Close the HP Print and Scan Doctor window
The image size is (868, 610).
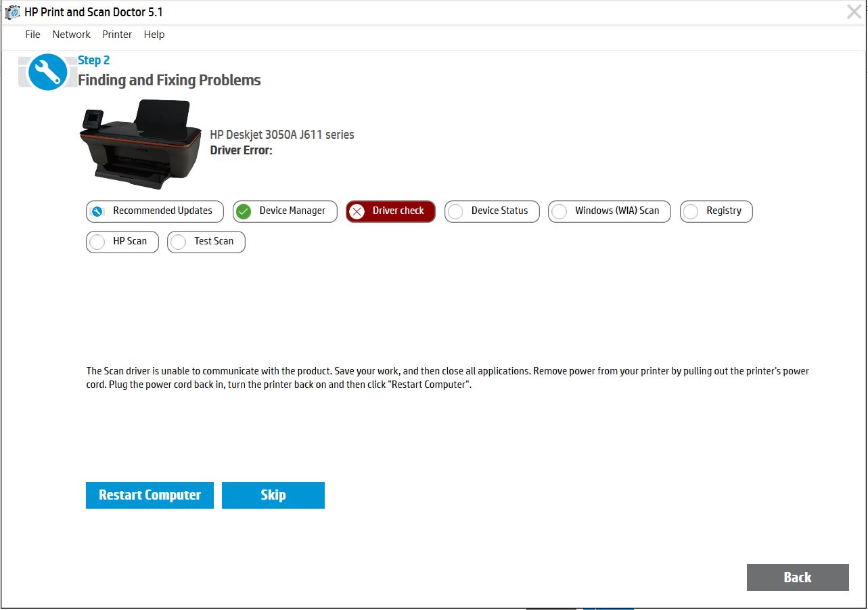click(854, 12)
